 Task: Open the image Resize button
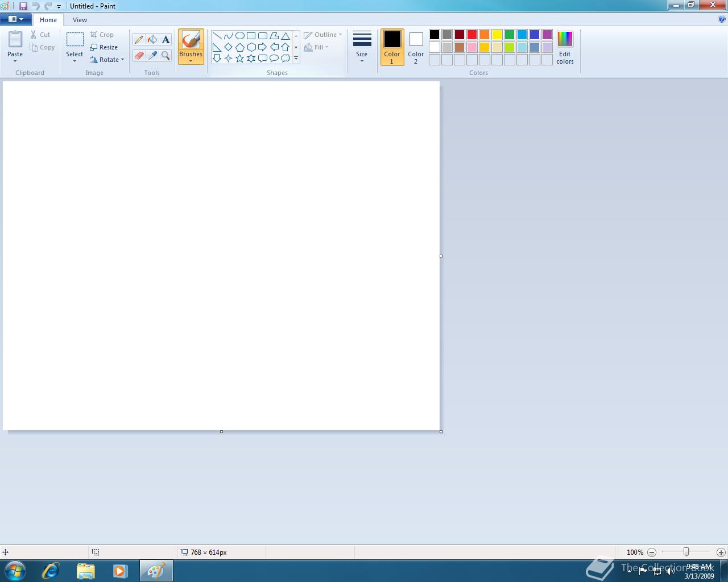pos(104,47)
